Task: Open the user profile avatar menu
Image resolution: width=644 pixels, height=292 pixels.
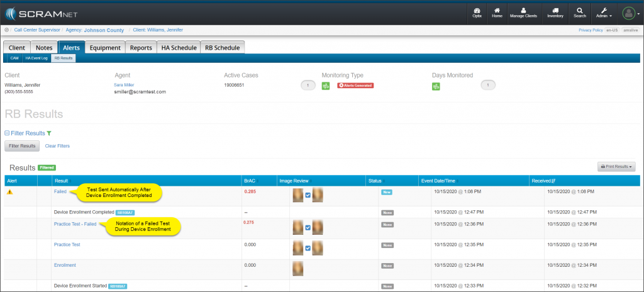Action: 630,13
